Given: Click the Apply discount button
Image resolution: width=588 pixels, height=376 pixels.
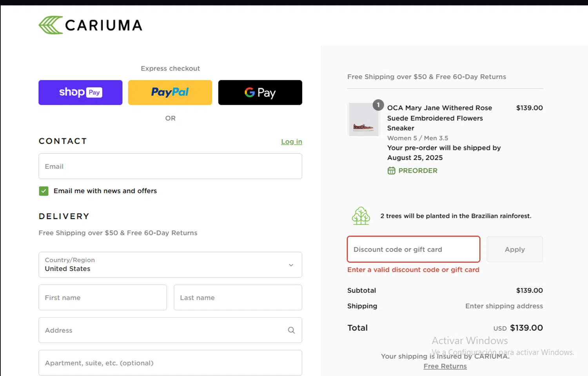Looking at the screenshot, I should tap(515, 249).
